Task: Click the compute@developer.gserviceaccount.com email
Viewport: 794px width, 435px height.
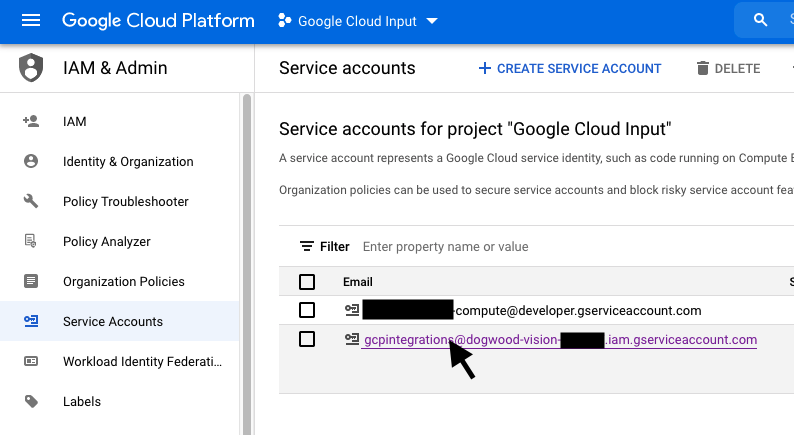Action: click(578, 310)
